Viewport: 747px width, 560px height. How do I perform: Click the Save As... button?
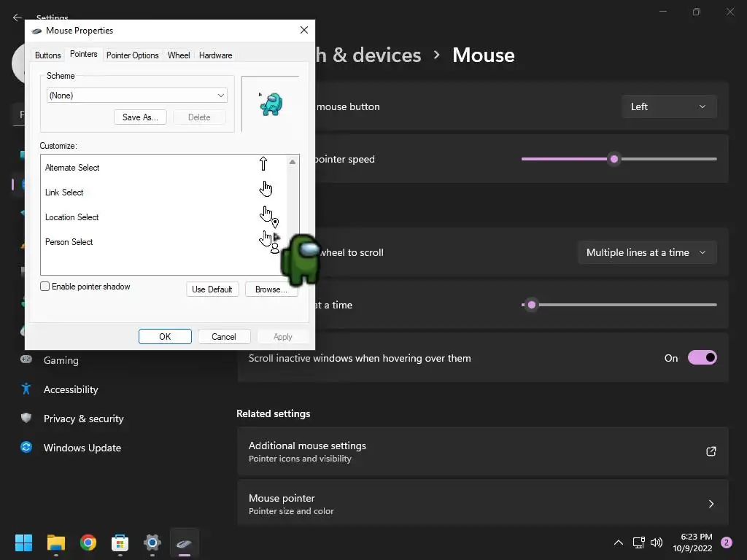pyautogui.click(x=140, y=117)
